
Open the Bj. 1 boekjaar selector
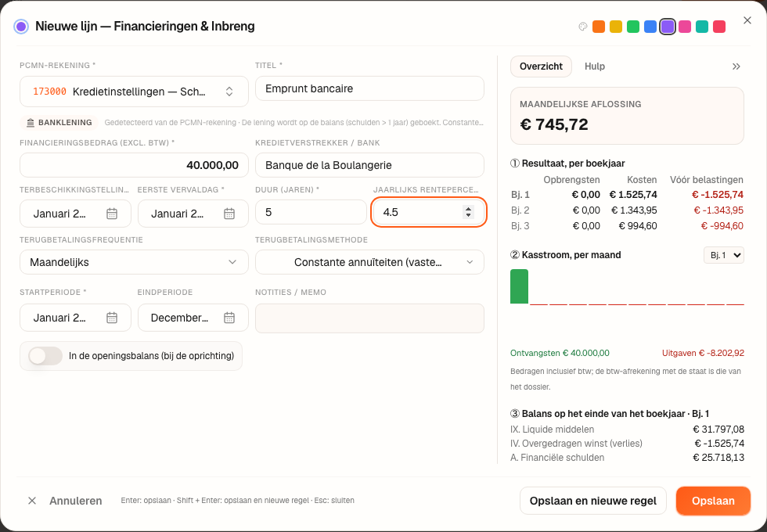click(x=723, y=255)
